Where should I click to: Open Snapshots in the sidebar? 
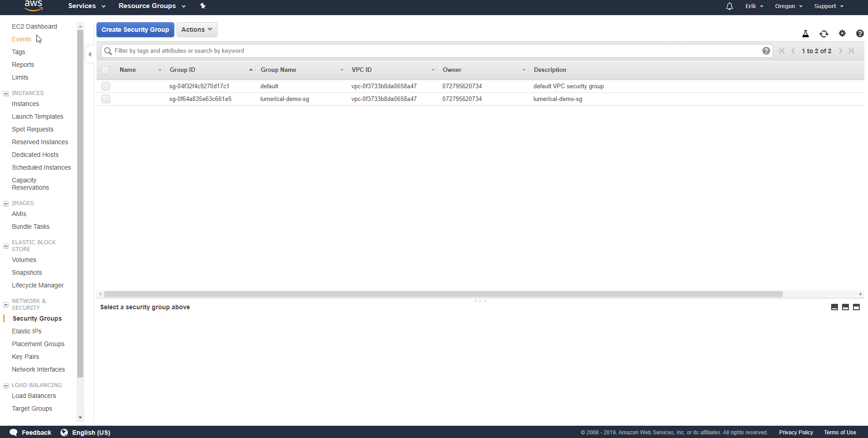pyautogui.click(x=27, y=272)
